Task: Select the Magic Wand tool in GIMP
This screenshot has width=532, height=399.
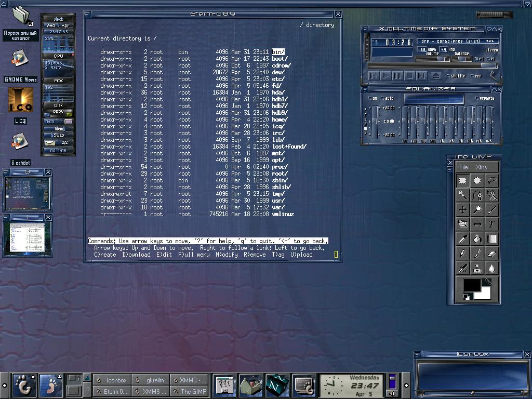Action: pos(462,195)
